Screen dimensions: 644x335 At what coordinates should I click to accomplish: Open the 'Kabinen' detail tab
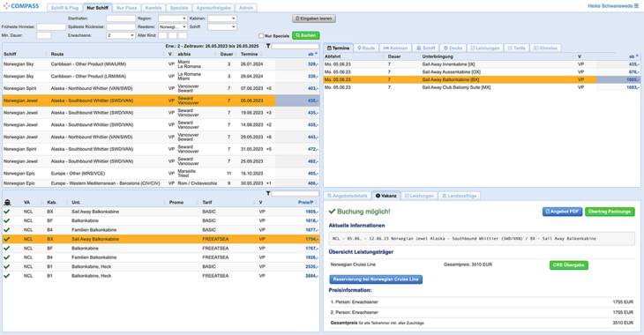[x=395, y=48]
